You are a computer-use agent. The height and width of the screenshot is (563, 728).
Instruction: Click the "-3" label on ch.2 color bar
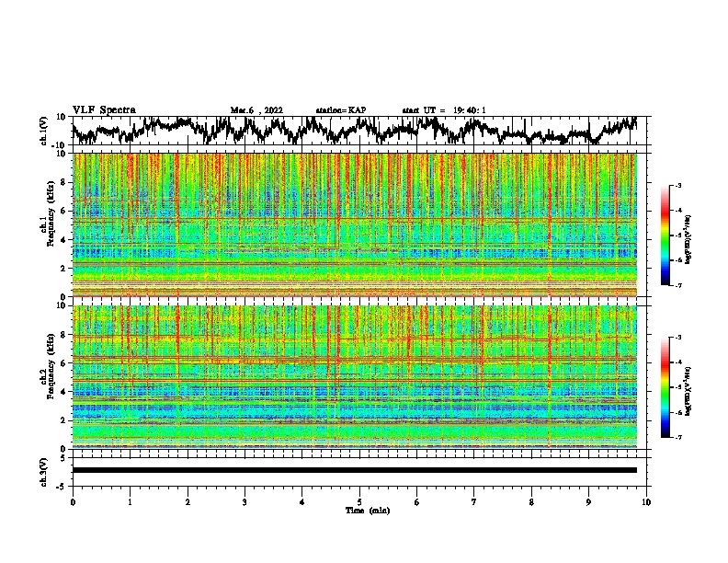[x=678, y=338]
